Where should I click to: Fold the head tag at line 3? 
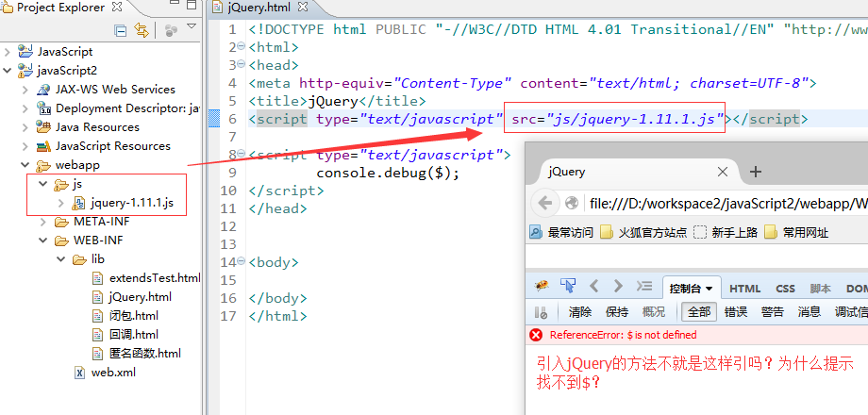241,64
